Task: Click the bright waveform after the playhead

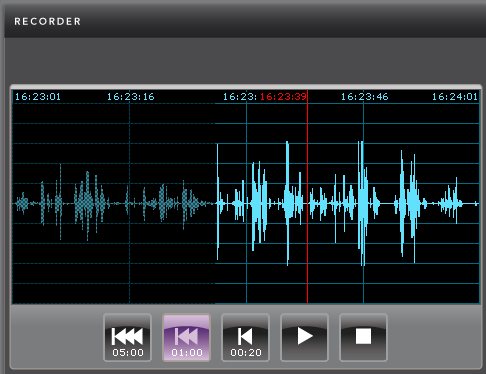Action: click(x=393, y=202)
